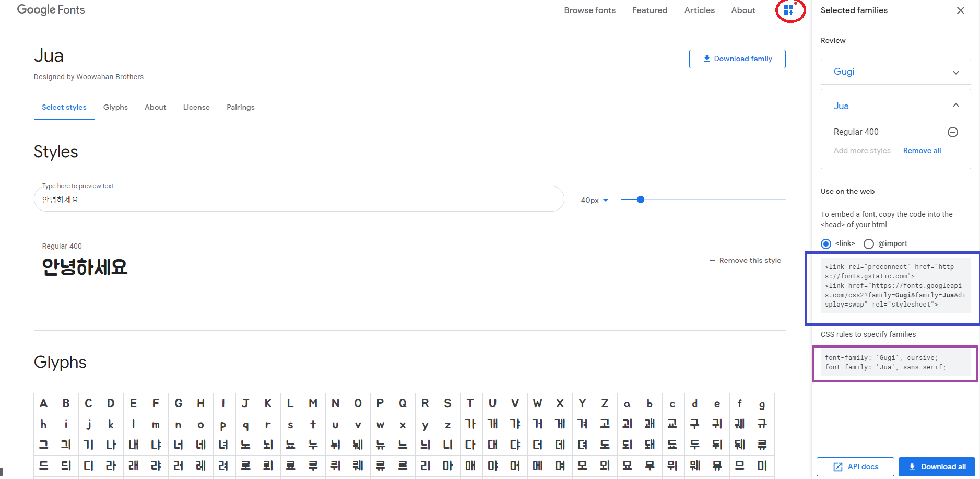The width and height of the screenshot is (980, 479).
Task: Click the lowercase g glyph
Action: (762, 403)
